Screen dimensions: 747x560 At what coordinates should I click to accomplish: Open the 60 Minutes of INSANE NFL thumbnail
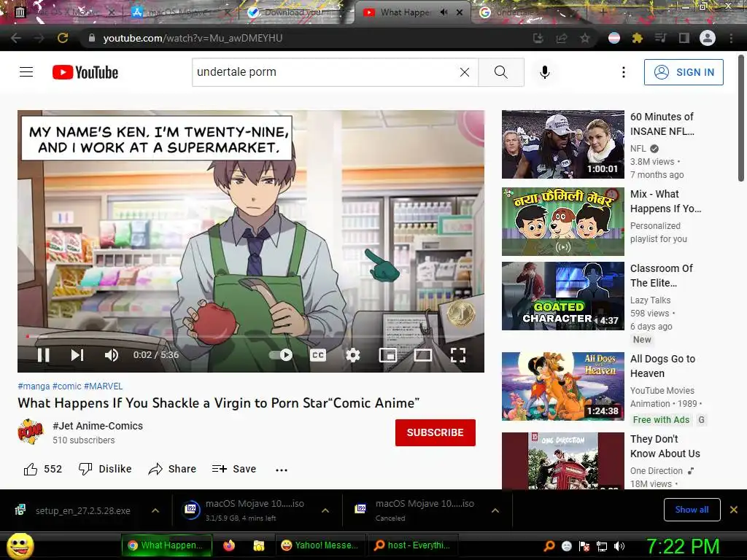pos(562,144)
